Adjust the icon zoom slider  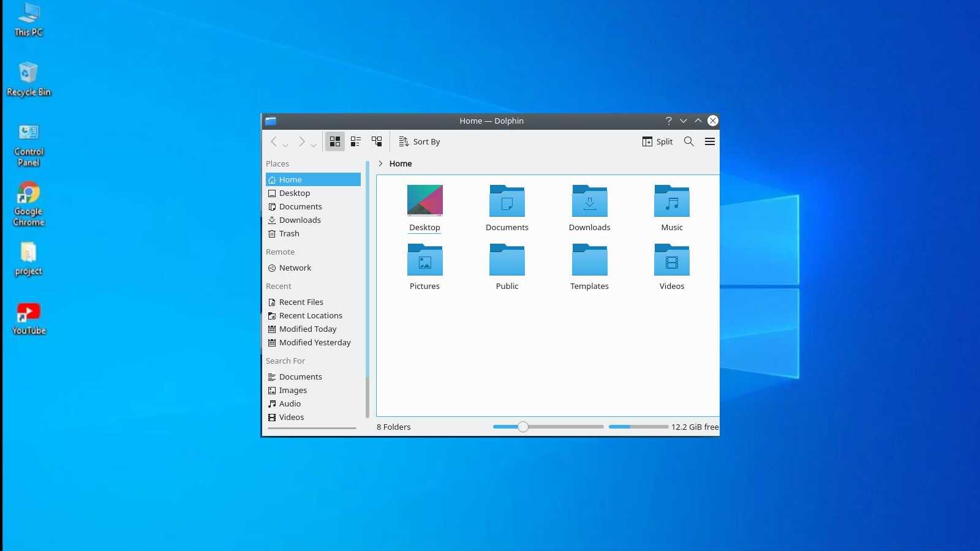[x=523, y=427]
